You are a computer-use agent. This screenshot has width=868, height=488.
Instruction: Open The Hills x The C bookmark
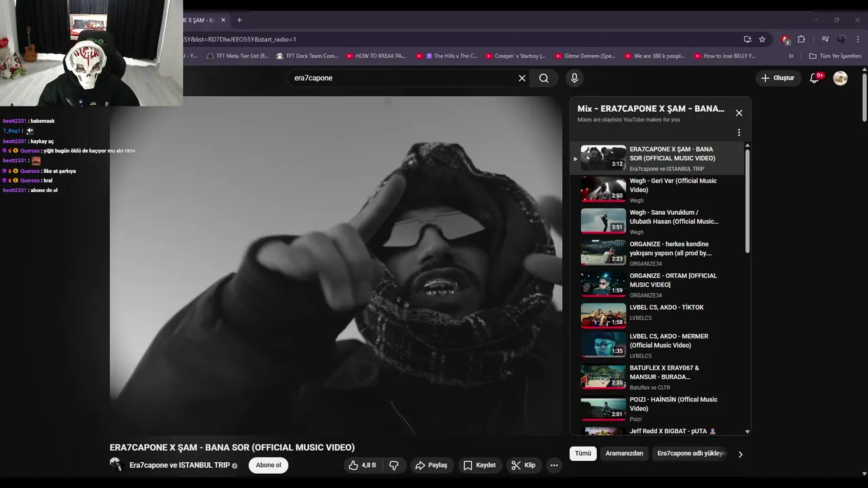click(x=447, y=56)
